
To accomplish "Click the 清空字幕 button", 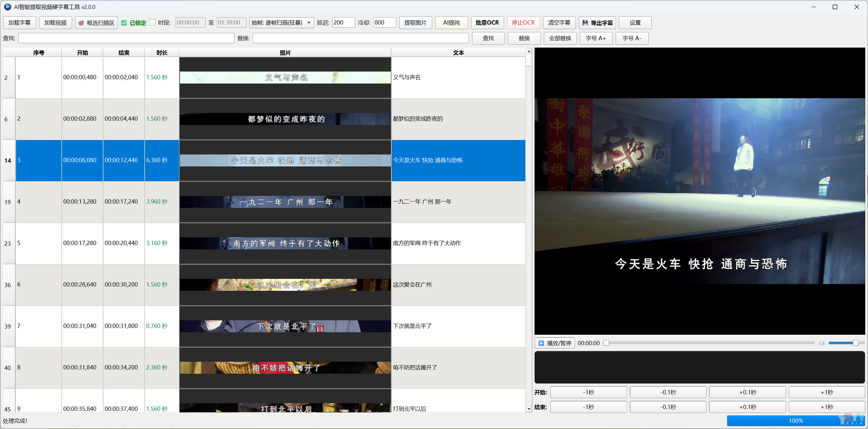I will pos(559,23).
